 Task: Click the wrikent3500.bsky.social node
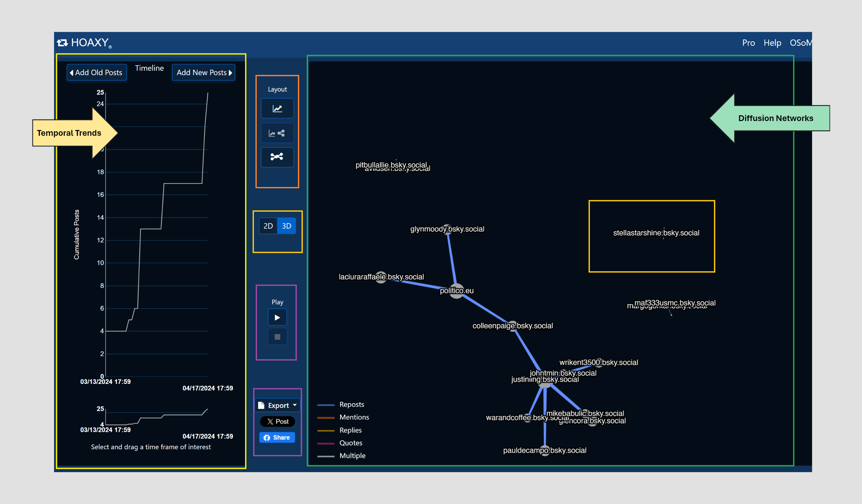(598, 362)
